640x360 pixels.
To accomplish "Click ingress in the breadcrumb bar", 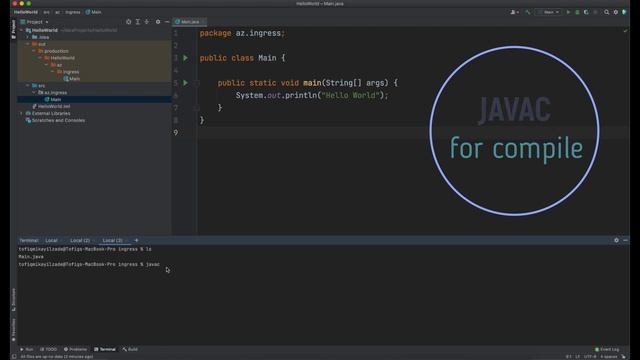I will pos(73,12).
